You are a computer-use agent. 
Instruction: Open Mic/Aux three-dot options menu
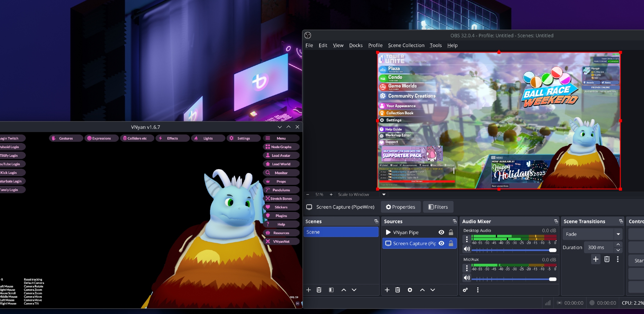(467, 268)
